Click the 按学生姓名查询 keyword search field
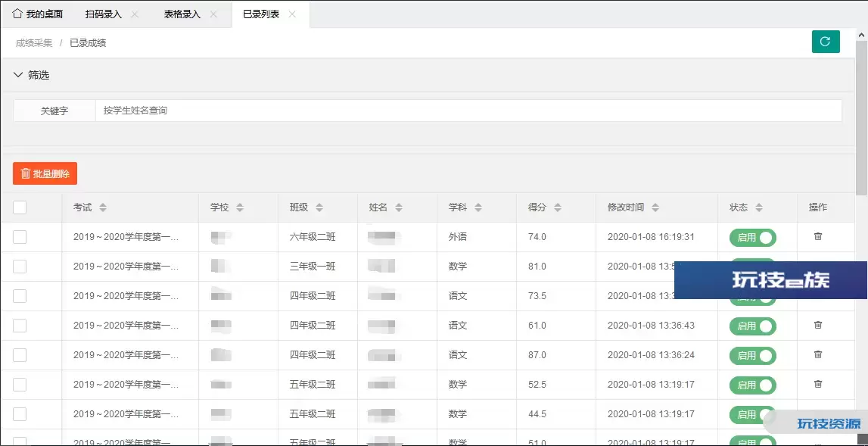Screen dimensions: 868x446 [x=468, y=111]
